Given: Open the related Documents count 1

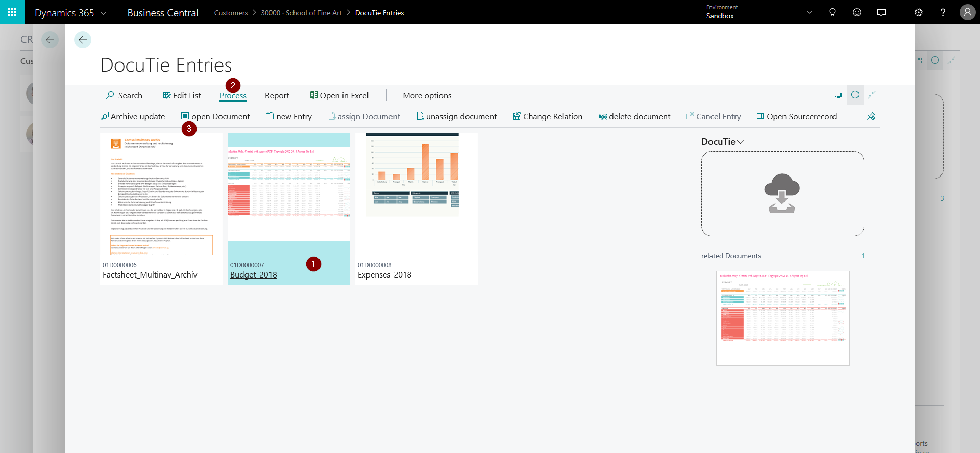Looking at the screenshot, I should (x=863, y=256).
